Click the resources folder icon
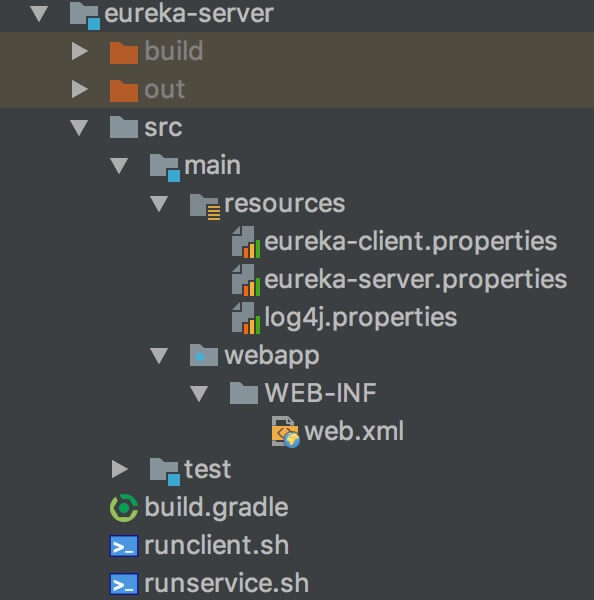This screenshot has height=600, width=594. click(x=205, y=206)
